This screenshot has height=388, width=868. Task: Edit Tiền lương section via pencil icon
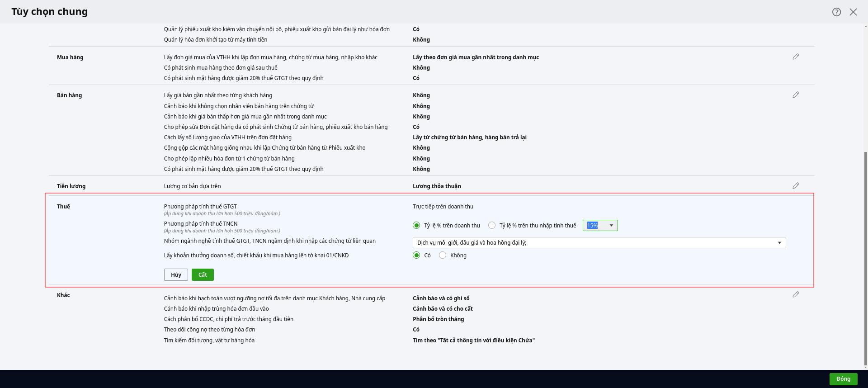[x=796, y=186]
